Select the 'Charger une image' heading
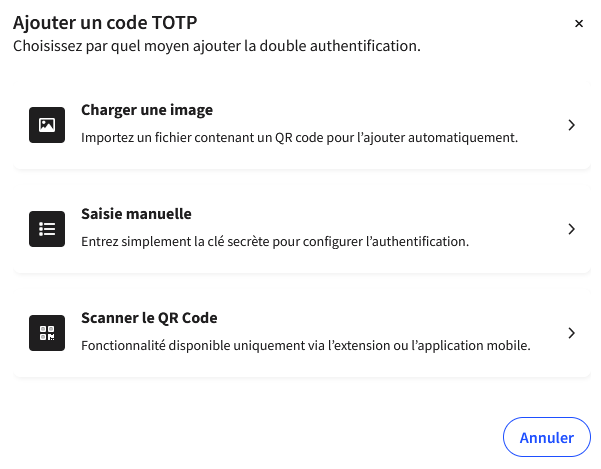 click(x=146, y=110)
